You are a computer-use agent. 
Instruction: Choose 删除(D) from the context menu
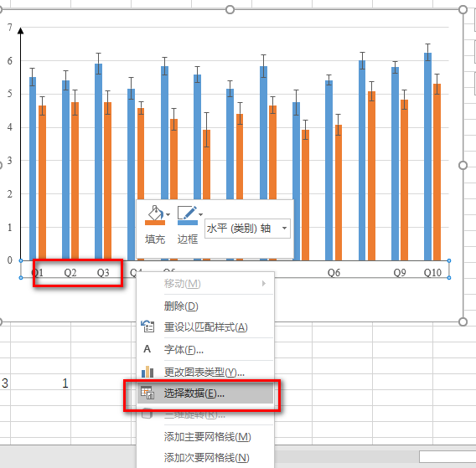(x=205, y=306)
